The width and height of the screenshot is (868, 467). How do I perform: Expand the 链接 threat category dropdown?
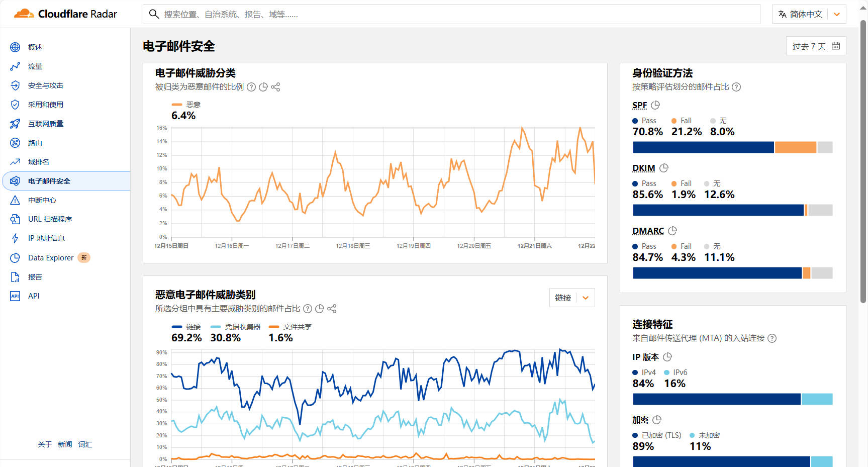572,298
